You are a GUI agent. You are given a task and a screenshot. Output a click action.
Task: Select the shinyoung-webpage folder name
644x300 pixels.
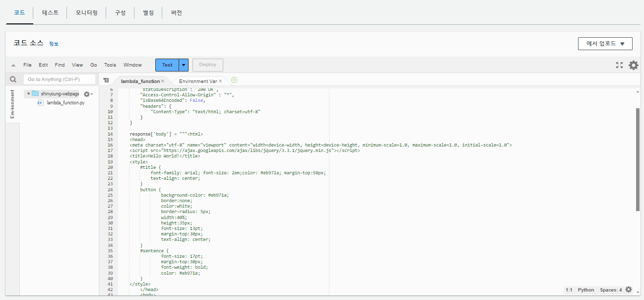click(x=60, y=93)
